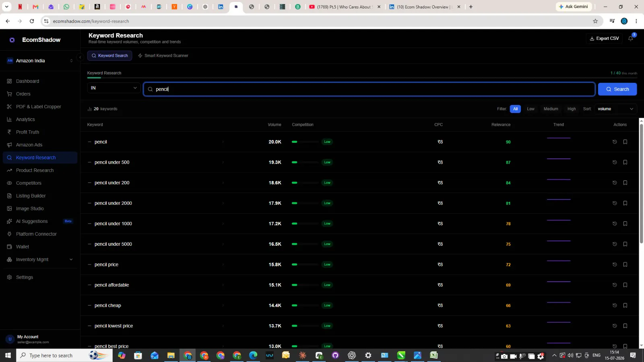644x362 pixels.
Task: Click the Platform Connector plug icon
Action: (9, 234)
